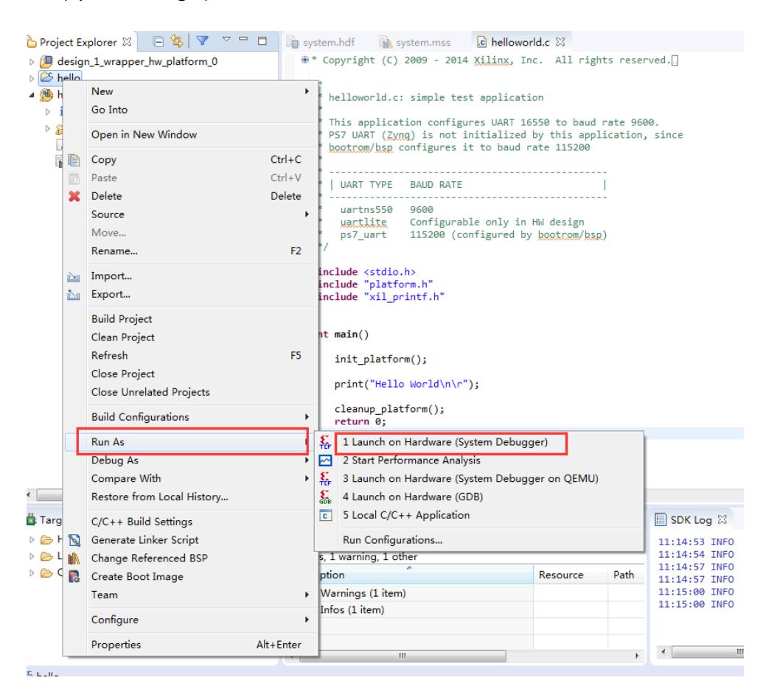Click the Copy icon in context menu

(73, 159)
